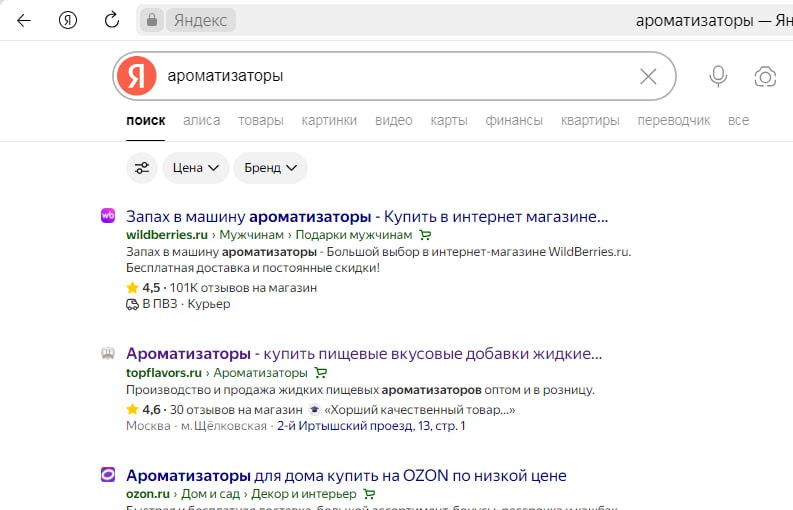The image size is (793, 510).
Task: Open the search filters settings icon
Action: (142, 168)
